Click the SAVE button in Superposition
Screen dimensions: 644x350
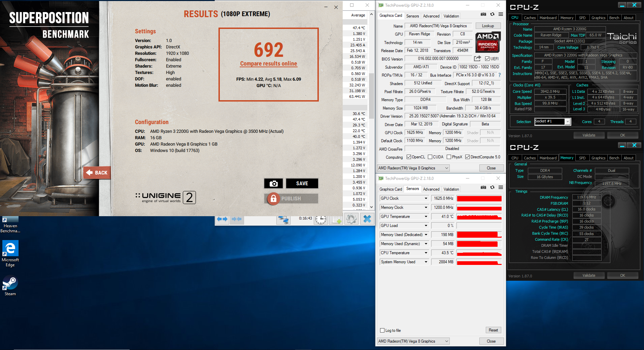(x=302, y=184)
